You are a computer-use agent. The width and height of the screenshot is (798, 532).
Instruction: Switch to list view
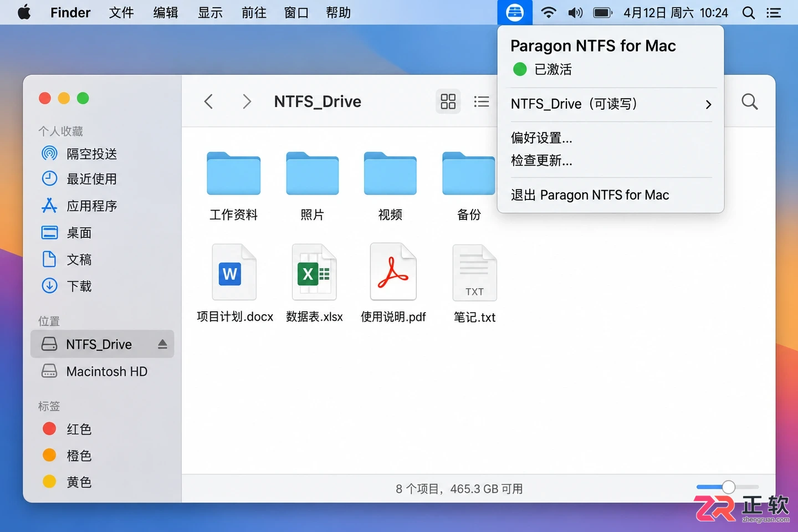(482, 101)
